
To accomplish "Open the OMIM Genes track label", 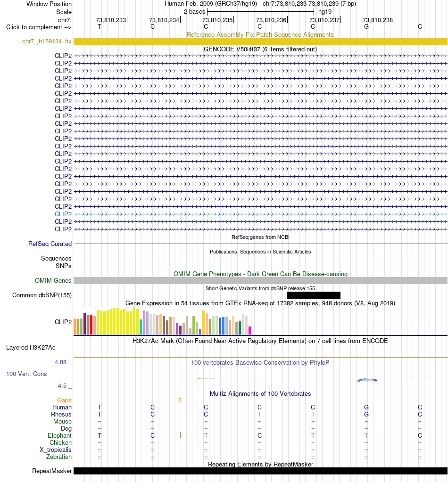I will (x=53, y=280).
